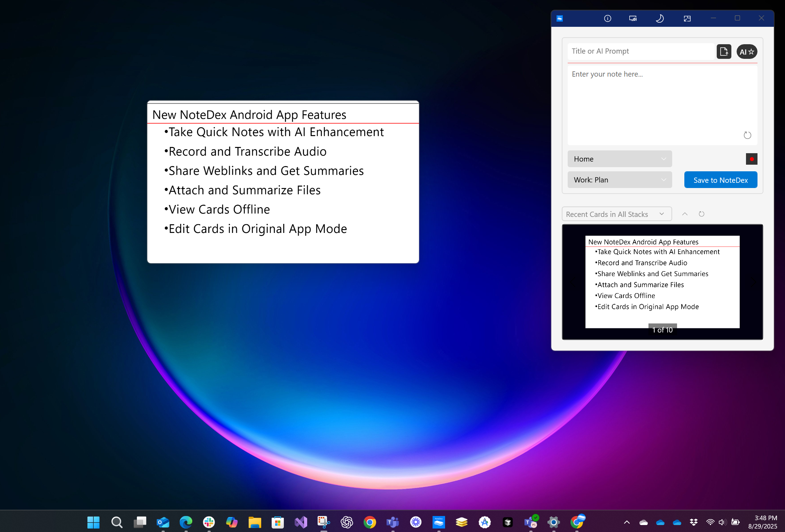Open Slack from the taskbar
This screenshot has width=785, height=532.
pyautogui.click(x=209, y=522)
